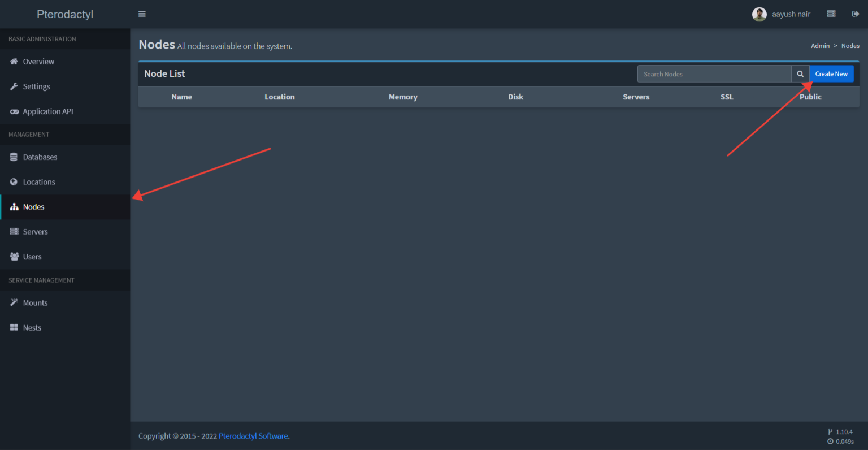
Task: Click the logout icon in top bar
Action: click(x=856, y=14)
